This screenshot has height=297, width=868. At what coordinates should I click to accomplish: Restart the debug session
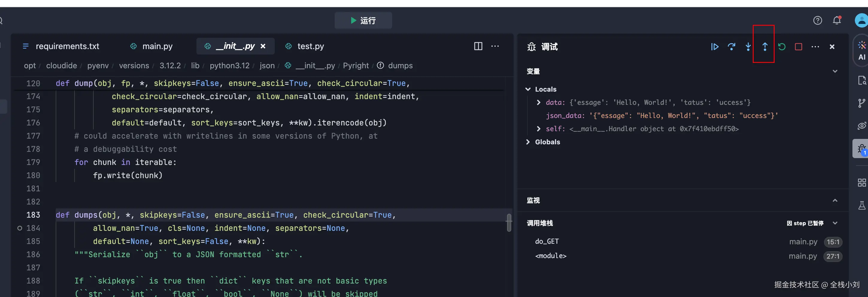click(x=782, y=46)
